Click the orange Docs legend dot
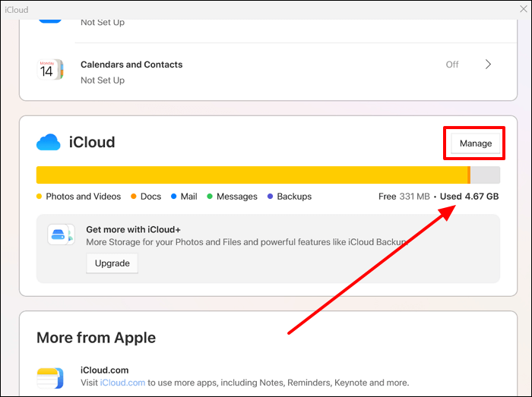This screenshot has height=397, width=532. pyautogui.click(x=134, y=197)
